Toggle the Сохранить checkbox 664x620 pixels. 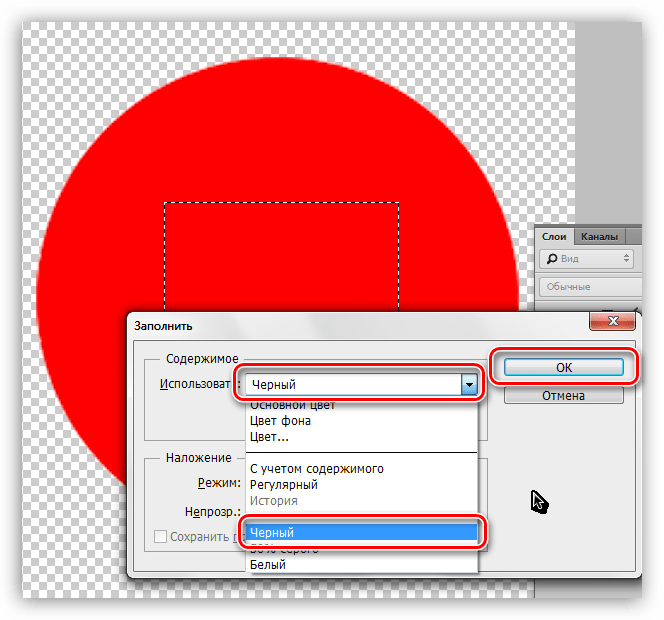point(160,536)
